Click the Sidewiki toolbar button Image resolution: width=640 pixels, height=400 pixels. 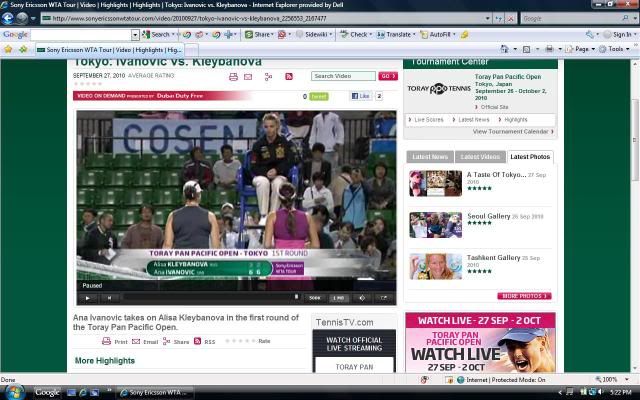tap(313, 35)
